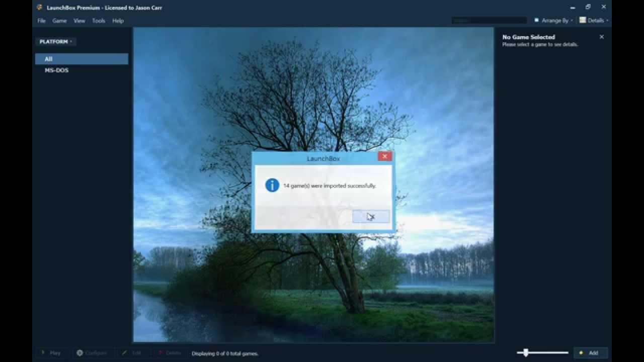This screenshot has width=644, height=362.
Task: Select the All platform entry
Action: coord(82,59)
